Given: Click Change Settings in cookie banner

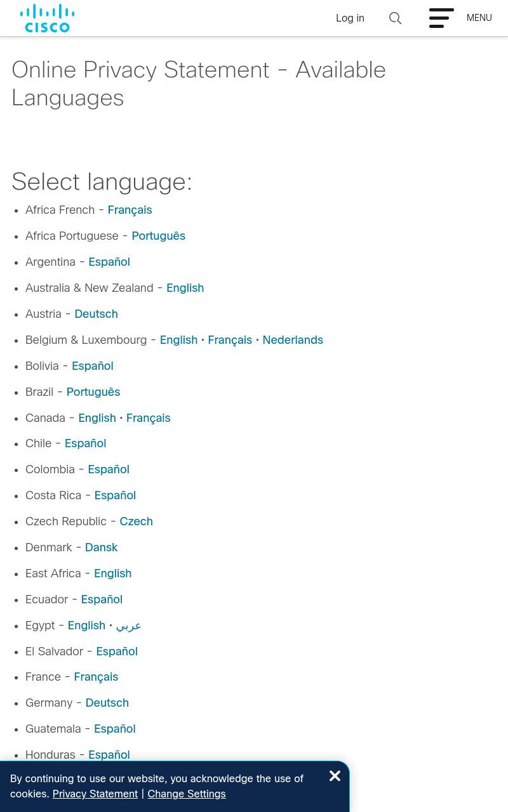Looking at the screenshot, I should [x=186, y=794].
